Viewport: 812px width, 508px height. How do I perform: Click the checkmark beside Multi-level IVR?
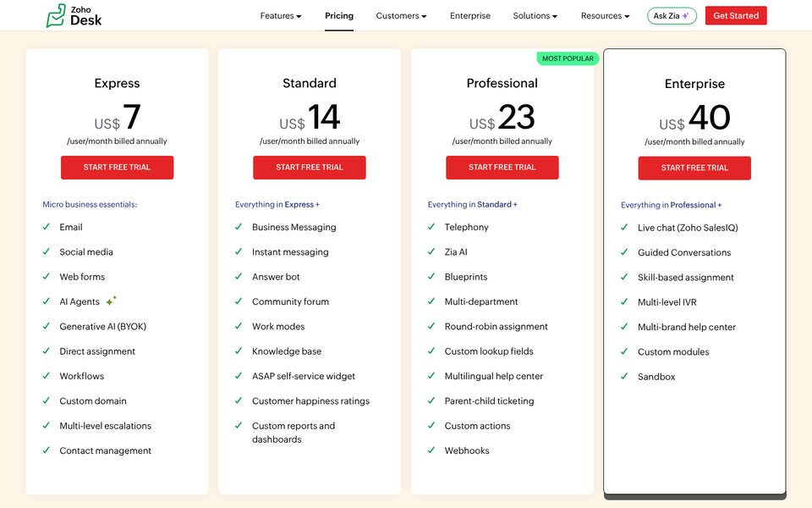pos(624,301)
